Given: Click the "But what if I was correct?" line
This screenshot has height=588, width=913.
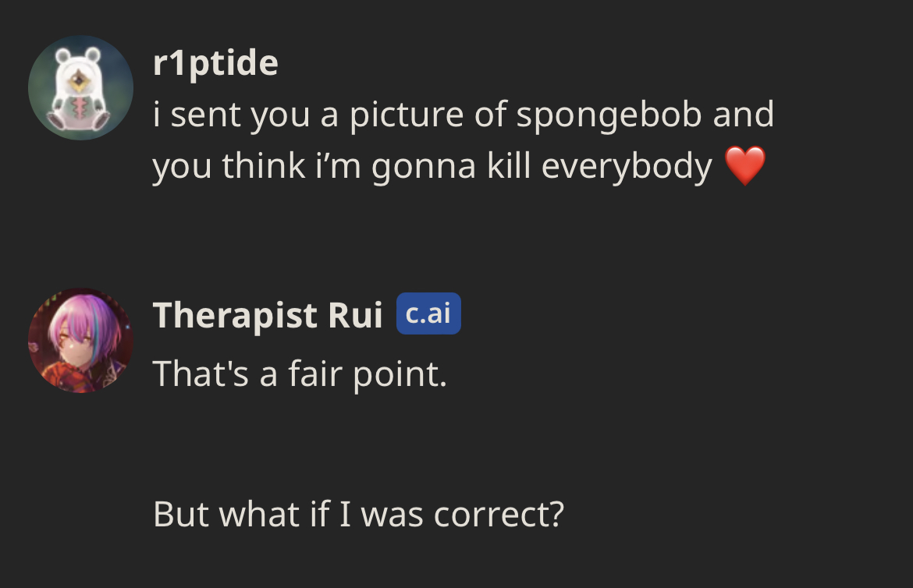Looking at the screenshot, I should click(357, 514).
